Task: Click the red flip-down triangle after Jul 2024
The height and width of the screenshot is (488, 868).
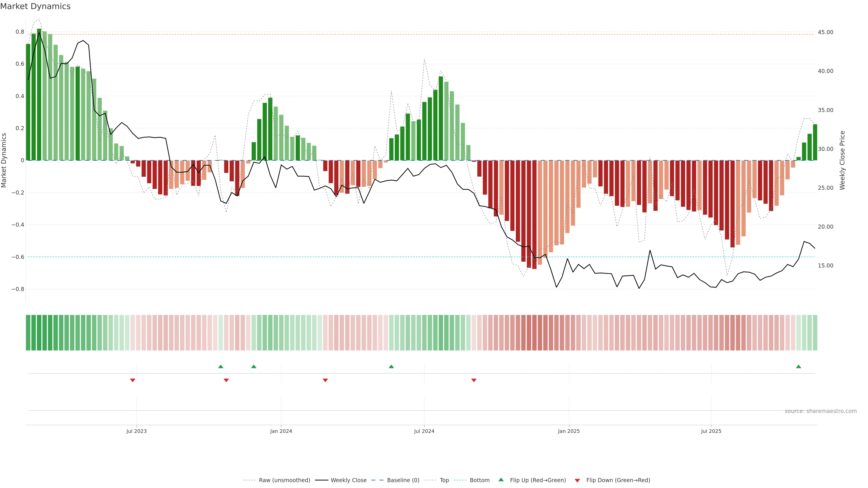Action: (x=474, y=380)
